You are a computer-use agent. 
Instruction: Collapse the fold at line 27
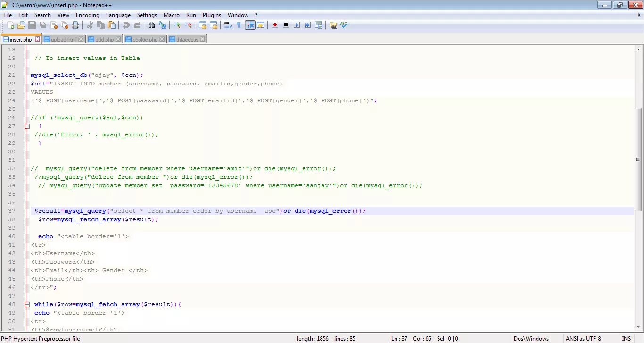27,126
